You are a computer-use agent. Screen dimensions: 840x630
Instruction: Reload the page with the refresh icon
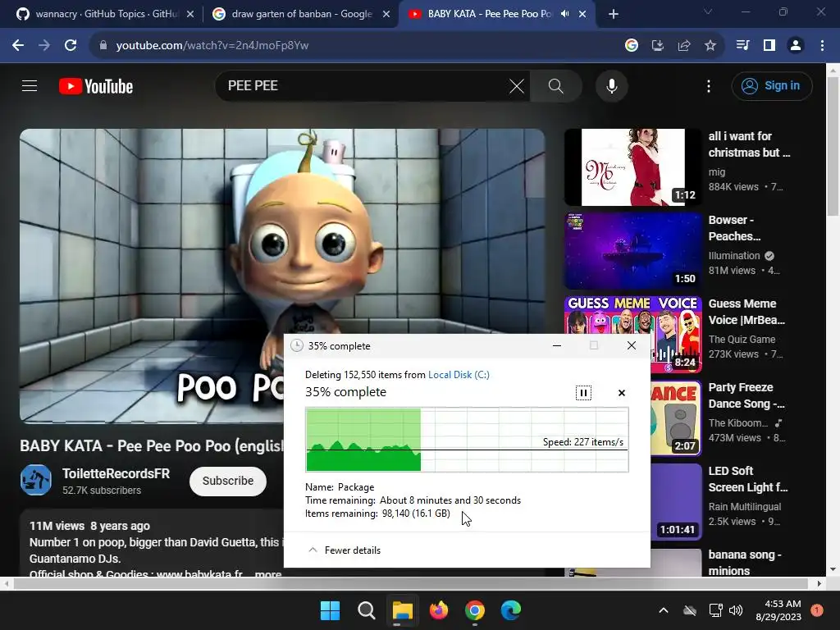(71, 46)
